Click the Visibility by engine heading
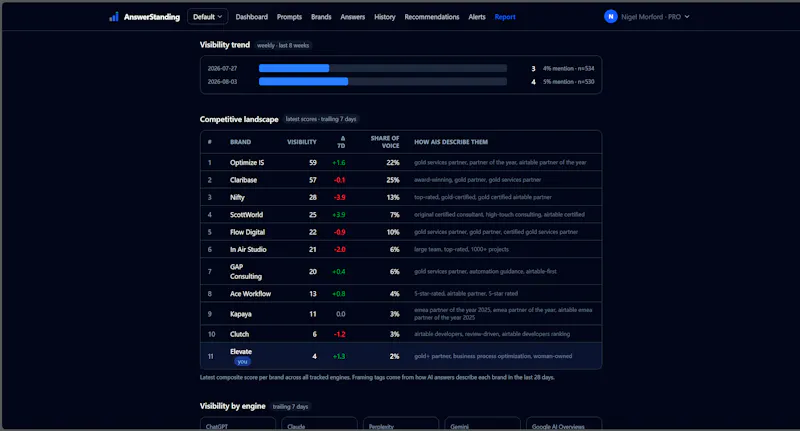Viewport: 800px width, 431px height. 233,406
